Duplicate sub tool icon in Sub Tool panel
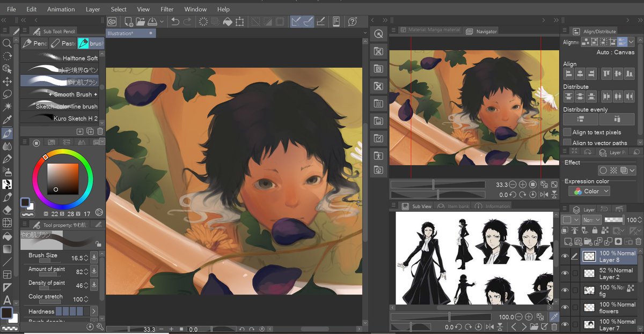 point(90,131)
